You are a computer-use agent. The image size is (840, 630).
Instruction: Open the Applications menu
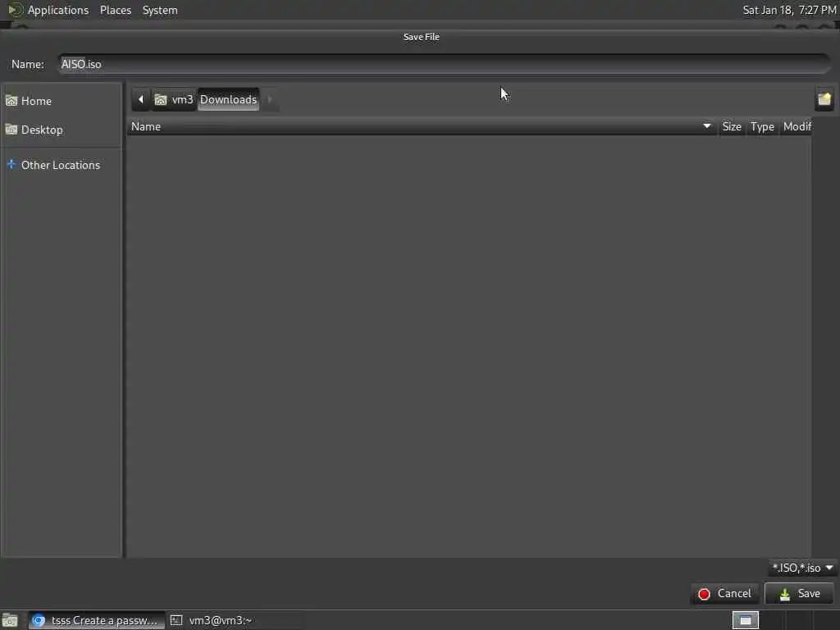click(x=58, y=10)
